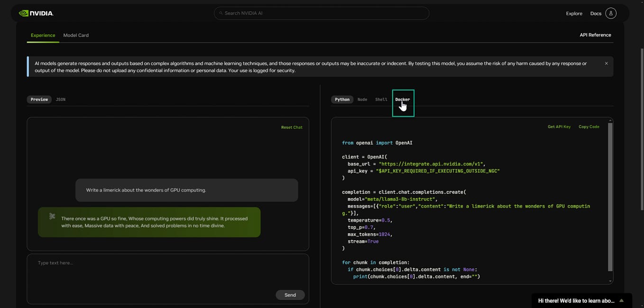Switch to the Shell tab
The image size is (644, 308).
(381, 100)
